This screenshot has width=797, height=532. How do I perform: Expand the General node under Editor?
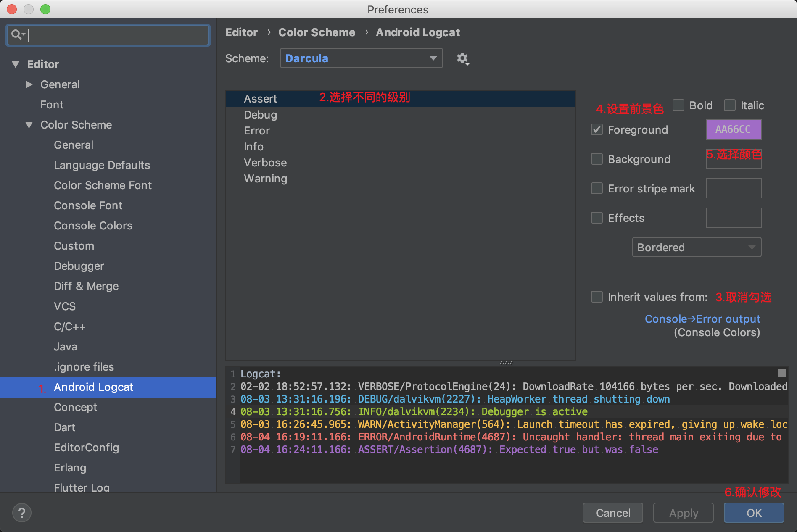pos(29,84)
